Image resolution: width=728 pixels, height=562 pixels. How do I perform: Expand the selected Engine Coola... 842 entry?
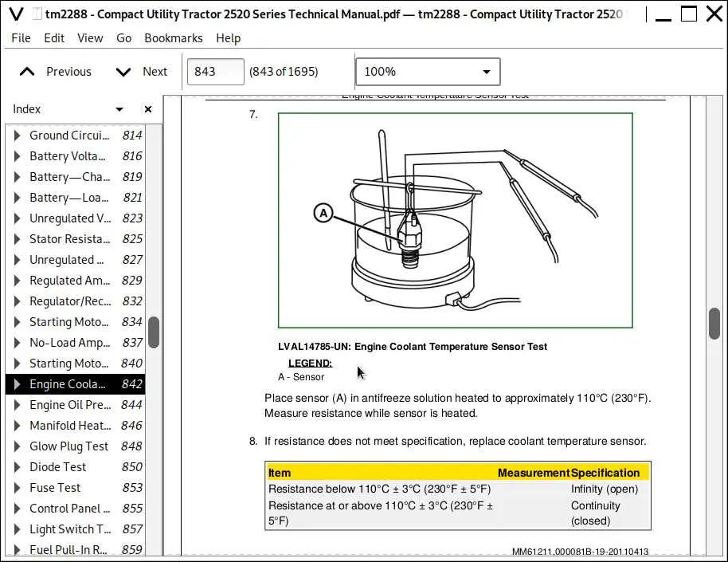tap(18, 384)
